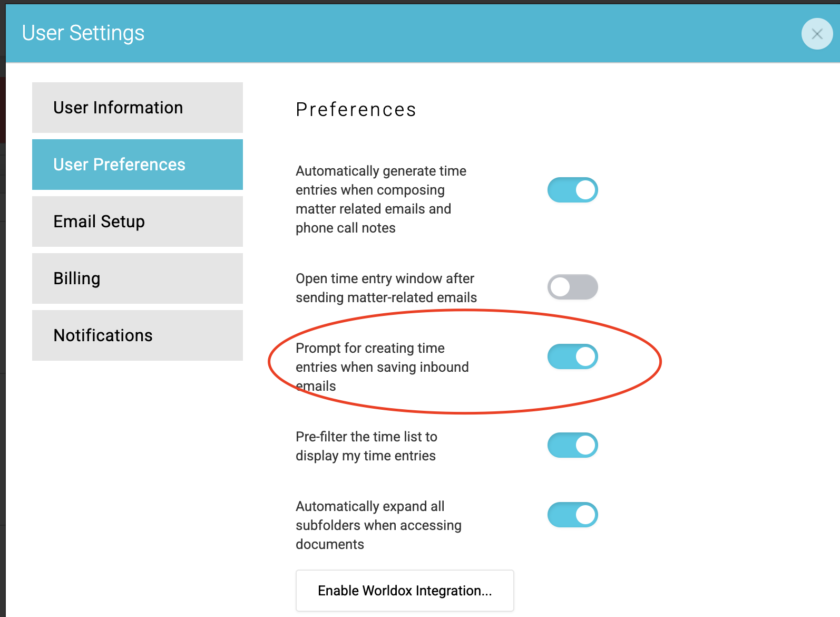Click the User Settings dialog title
The image size is (840, 617).
tap(83, 33)
